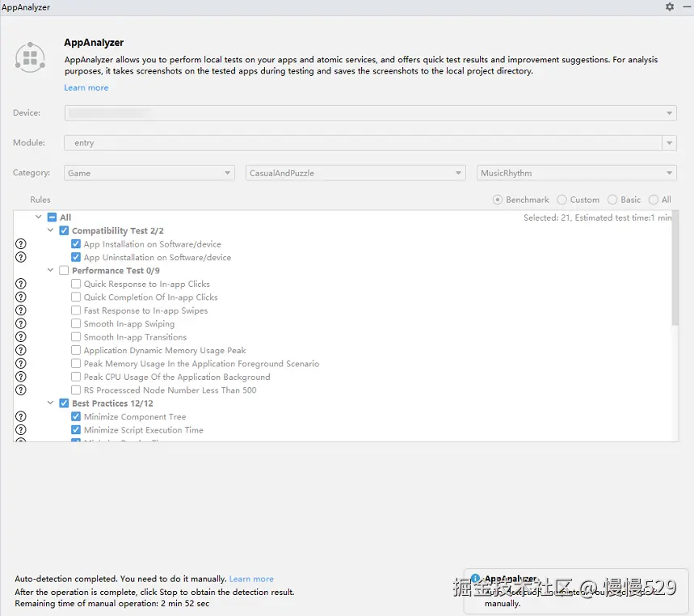Enable Smooth In-app Transitions rule
This screenshot has height=616, width=694.
pos(76,337)
